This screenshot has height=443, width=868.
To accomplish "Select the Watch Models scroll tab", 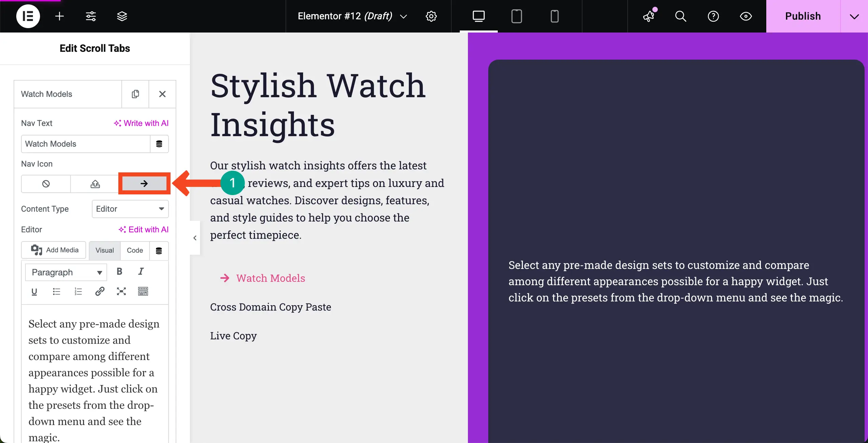I will [262, 278].
